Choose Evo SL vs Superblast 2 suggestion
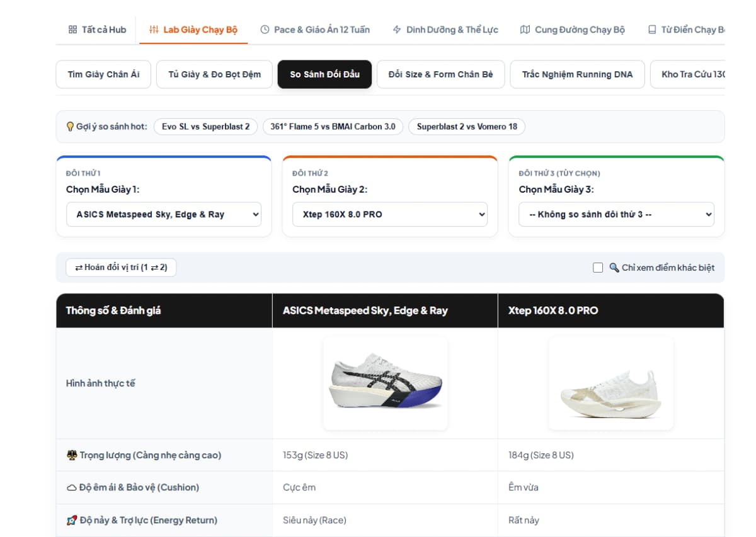This screenshot has width=756, height=537. click(x=205, y=127)
